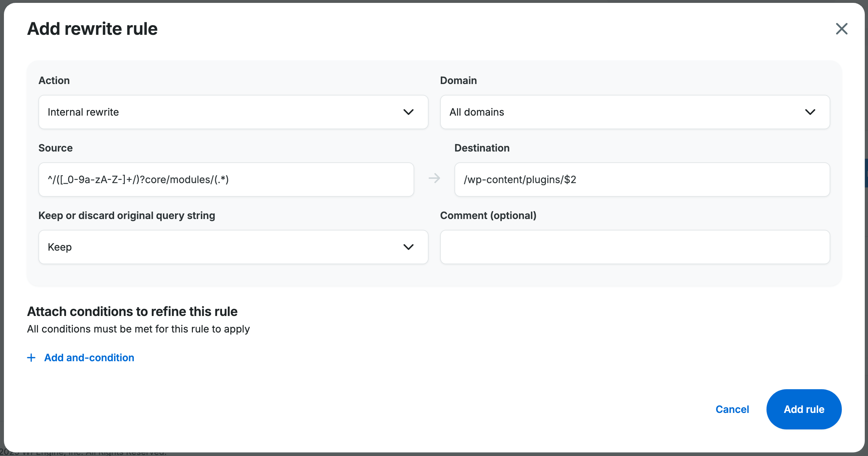Click into the Destination path field
The image size is (868, 456).
642,180
